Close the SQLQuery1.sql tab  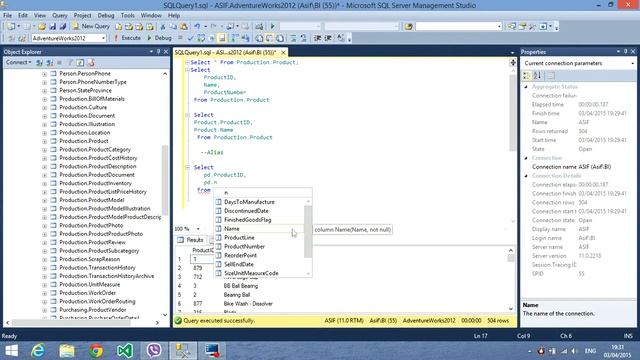[283, 52]
